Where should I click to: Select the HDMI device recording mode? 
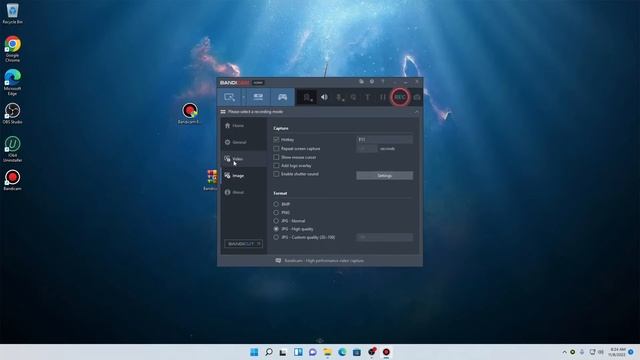pyautogui.click(x=258, y=97)
